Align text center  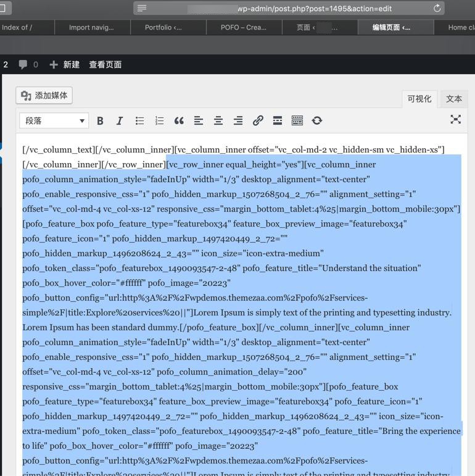218,121
